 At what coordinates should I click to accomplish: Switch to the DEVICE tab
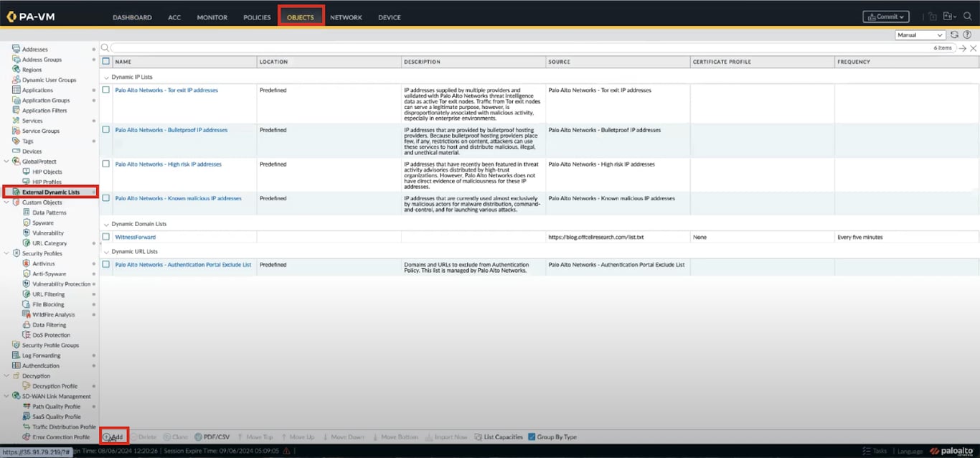click(390, 17)
